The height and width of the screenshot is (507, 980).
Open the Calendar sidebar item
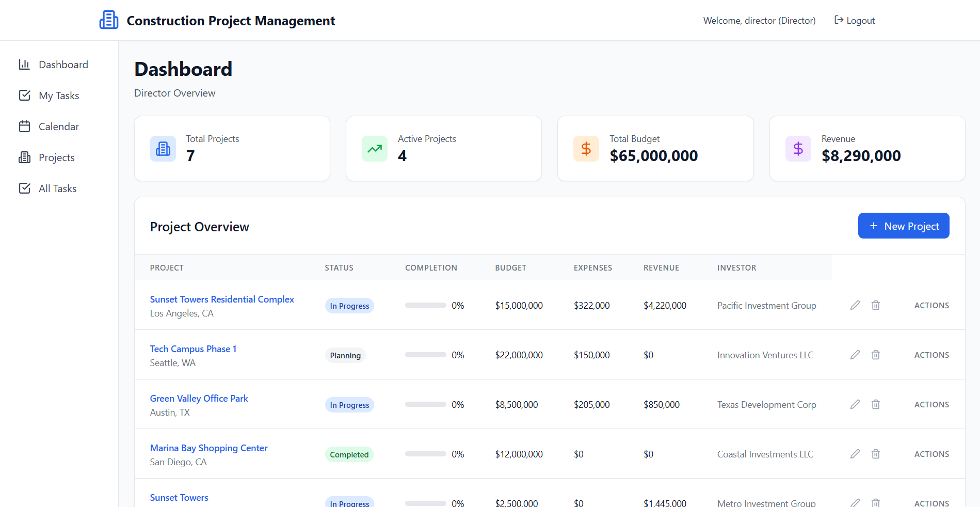coord(58,126)
